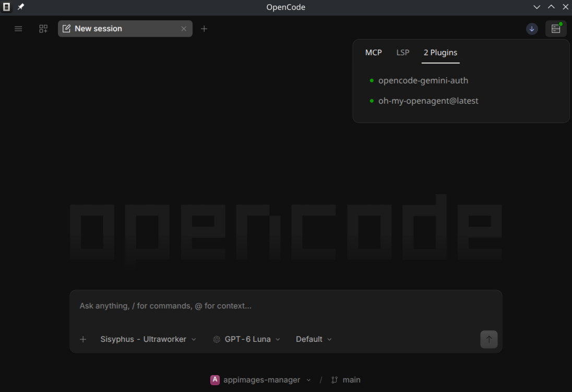The width and height of the screenshot is (572, 392).
Task: Minimize the OpenCode window
Action: click(x=537, y=7)
